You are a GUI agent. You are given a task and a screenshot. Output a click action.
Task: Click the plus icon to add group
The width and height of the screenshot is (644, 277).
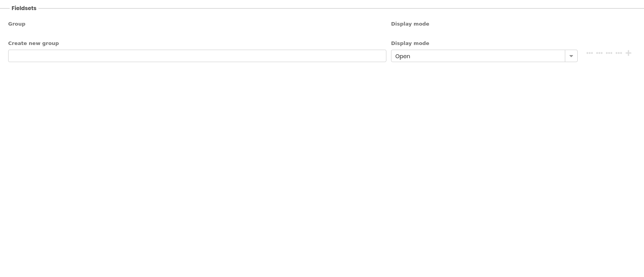pos(628,53)
